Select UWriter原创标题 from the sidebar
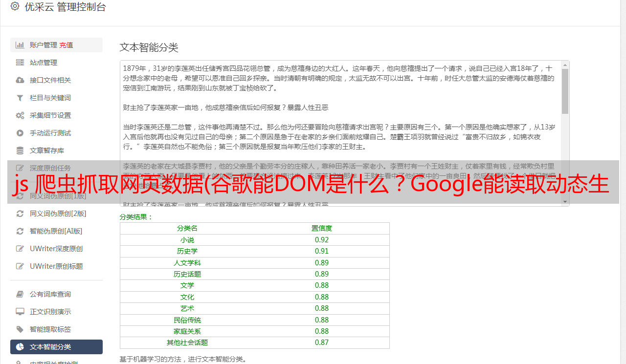This screenshot has width=626, height=364. (x=56, y=266)
